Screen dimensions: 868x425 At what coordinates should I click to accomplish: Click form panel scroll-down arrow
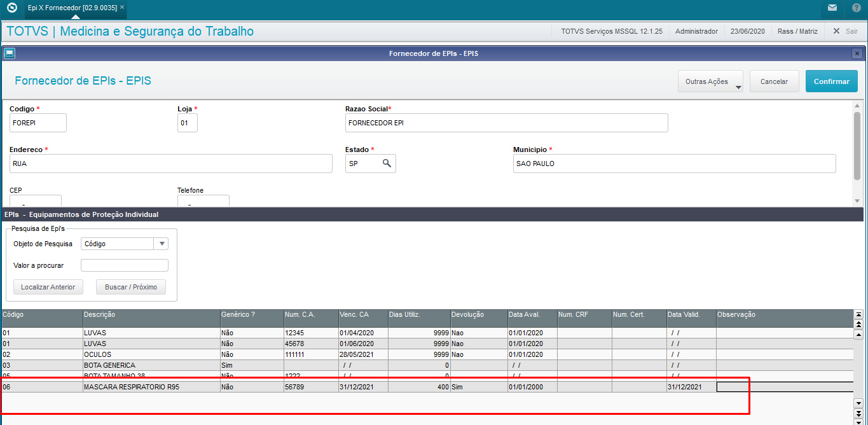857,200
